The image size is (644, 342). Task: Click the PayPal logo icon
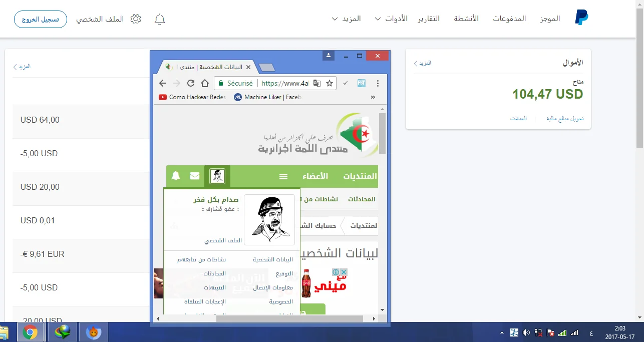click(x=581, y=19)
